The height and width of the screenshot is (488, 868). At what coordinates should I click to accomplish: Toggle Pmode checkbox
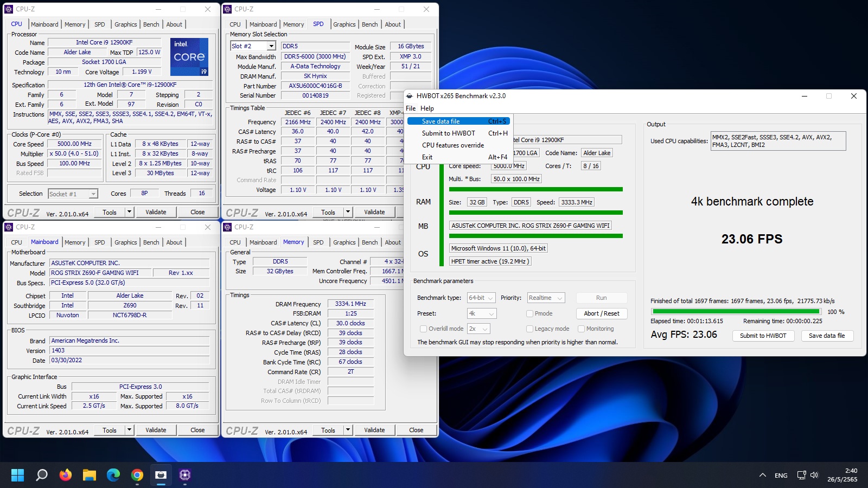tap(529, 313)
